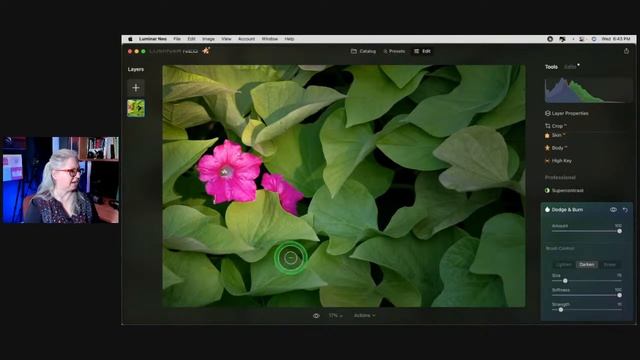Open the Supercontrast tool
Image resolution: width=640 pixels, height=360 pixels.
[x=564, y=191]
